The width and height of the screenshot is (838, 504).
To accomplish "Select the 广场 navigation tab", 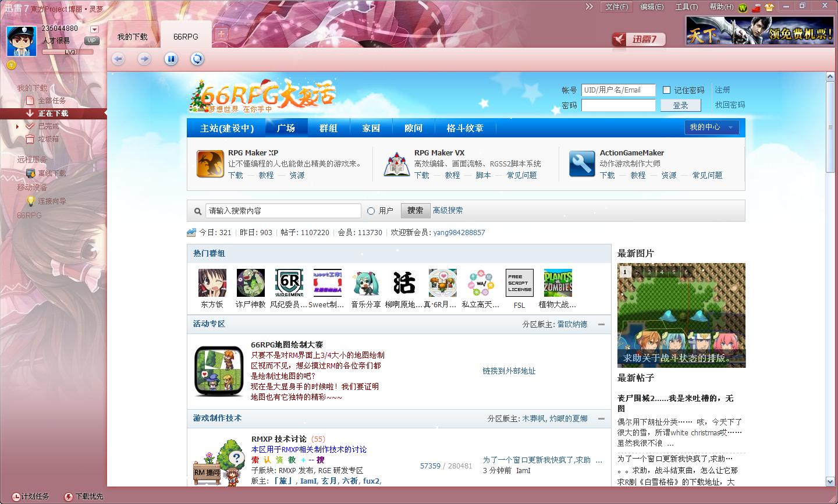I will (286, 128).
